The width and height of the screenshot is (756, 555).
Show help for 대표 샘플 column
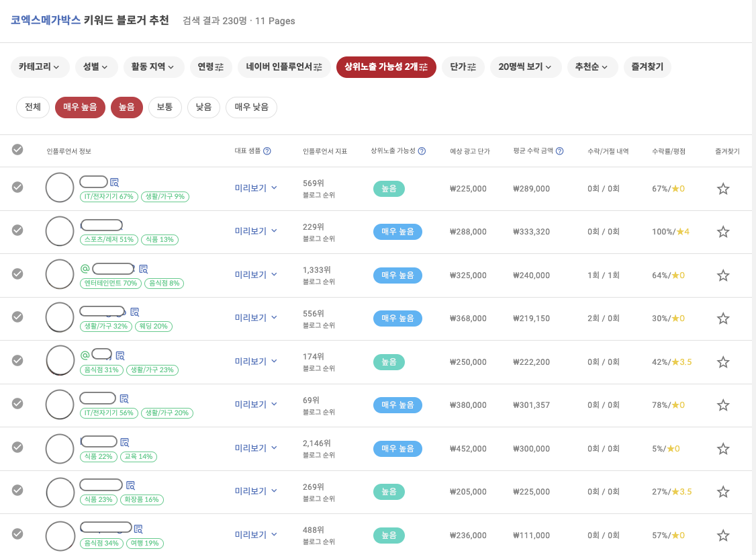pos(267,151)
